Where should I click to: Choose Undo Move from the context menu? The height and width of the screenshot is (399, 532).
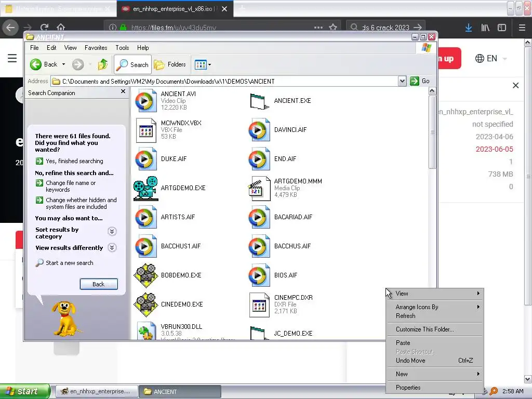[x=435, y=361]
